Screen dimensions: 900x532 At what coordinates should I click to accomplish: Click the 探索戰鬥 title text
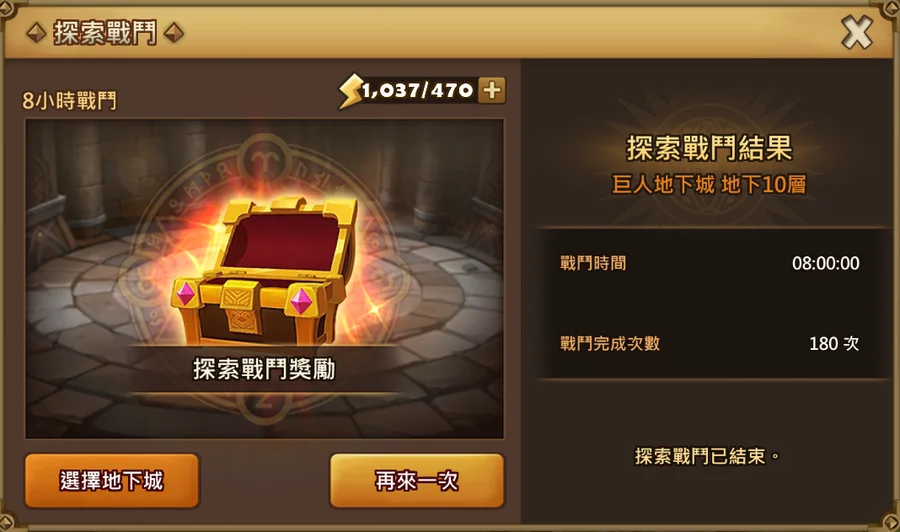coord(105,33)
